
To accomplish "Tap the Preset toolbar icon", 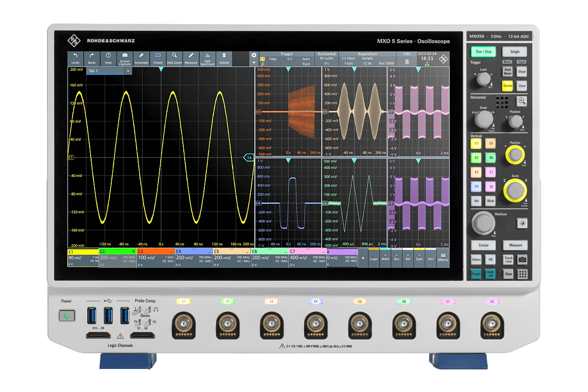I will click(158, 59).
